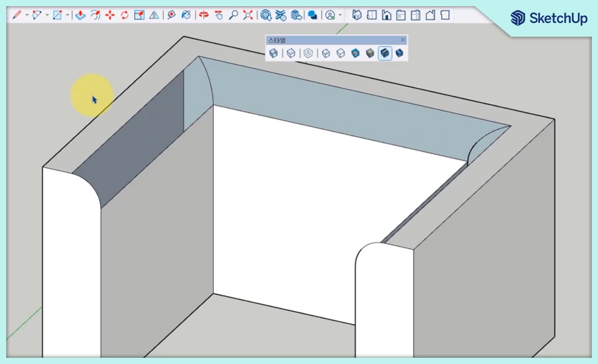
Task: Select the Push/Pull tool
Action: 80,15
